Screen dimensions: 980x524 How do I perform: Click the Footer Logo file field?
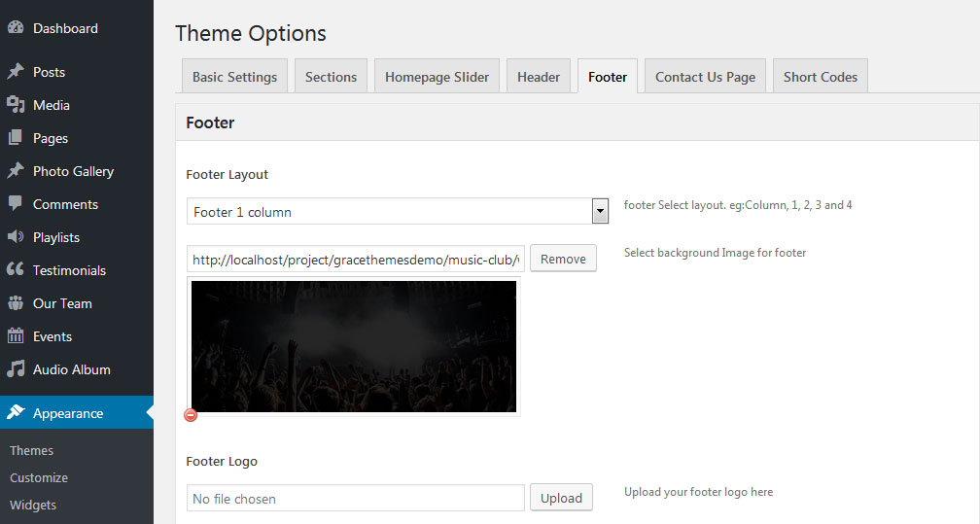[x=356, y=499]
